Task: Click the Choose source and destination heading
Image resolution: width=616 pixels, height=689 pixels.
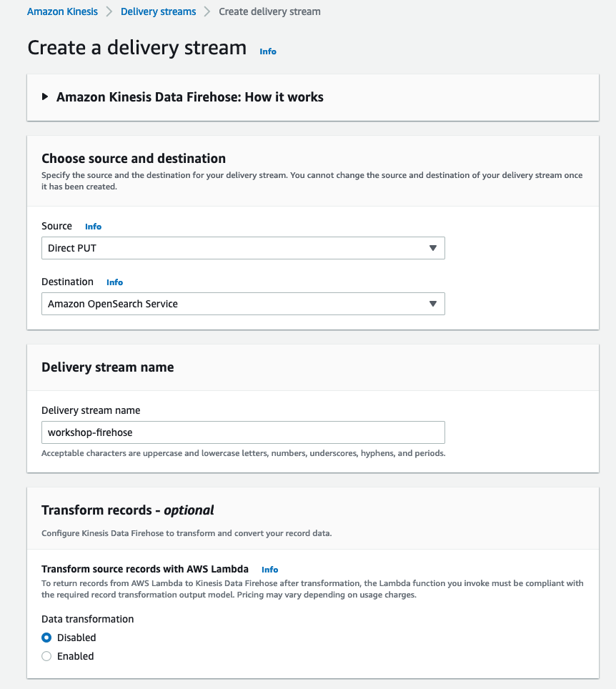Action: pyautogui.click(x=134, y=158)
